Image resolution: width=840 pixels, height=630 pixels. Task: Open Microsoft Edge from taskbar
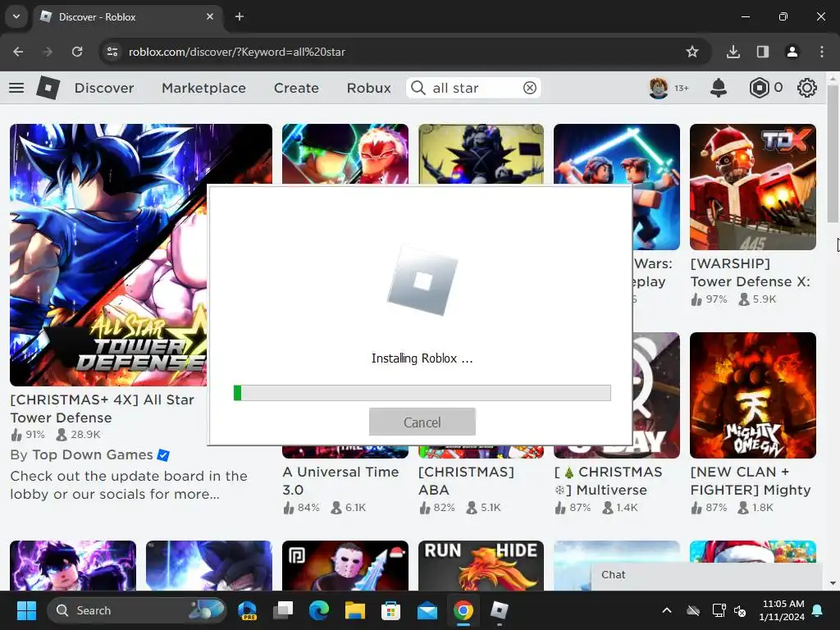pyautogui.click(x=319, y=610)
